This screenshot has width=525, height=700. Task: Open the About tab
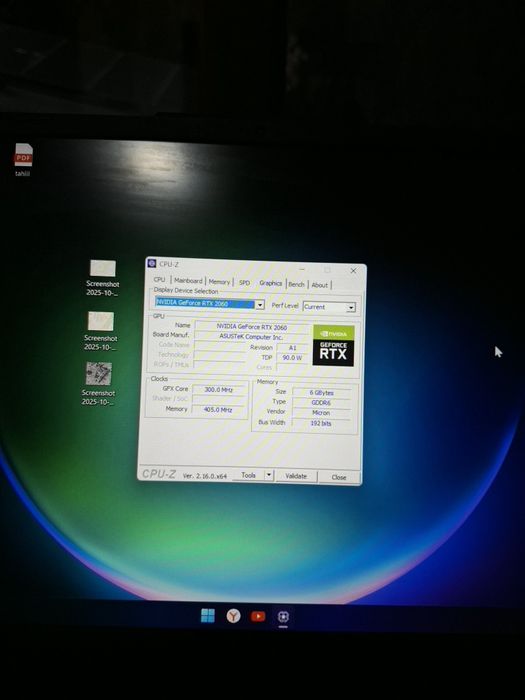[320, 285]
